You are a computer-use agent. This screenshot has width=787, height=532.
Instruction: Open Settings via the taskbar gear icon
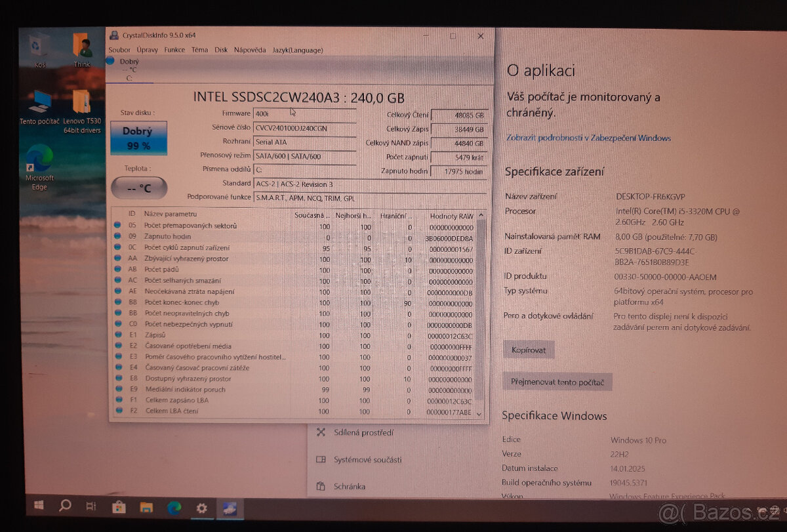coord(202,507)
